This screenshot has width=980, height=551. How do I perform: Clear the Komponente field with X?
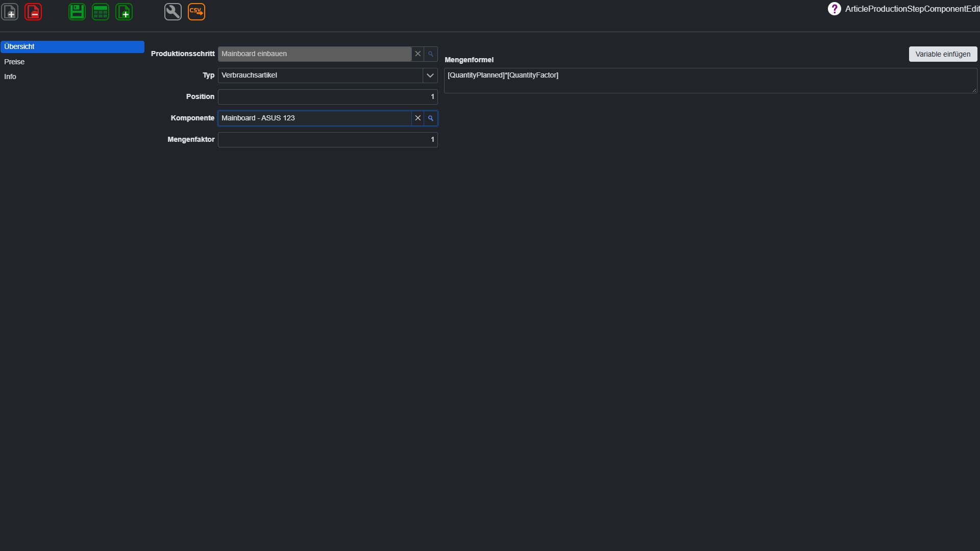click(418, 118)
